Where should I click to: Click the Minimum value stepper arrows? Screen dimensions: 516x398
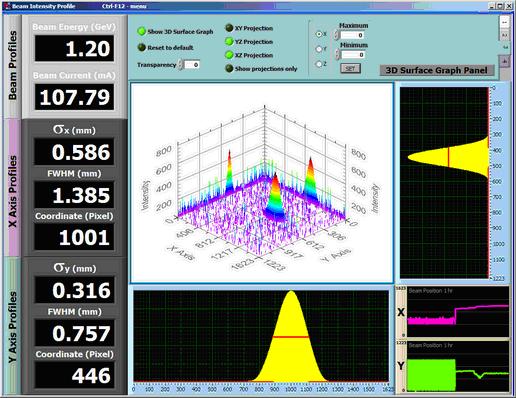coord(337,54)
